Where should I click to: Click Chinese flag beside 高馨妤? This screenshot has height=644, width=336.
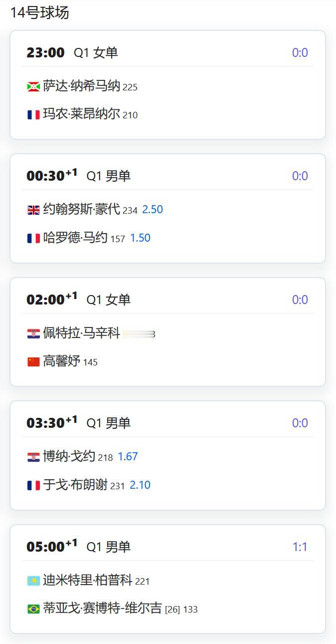coord(33,362)
